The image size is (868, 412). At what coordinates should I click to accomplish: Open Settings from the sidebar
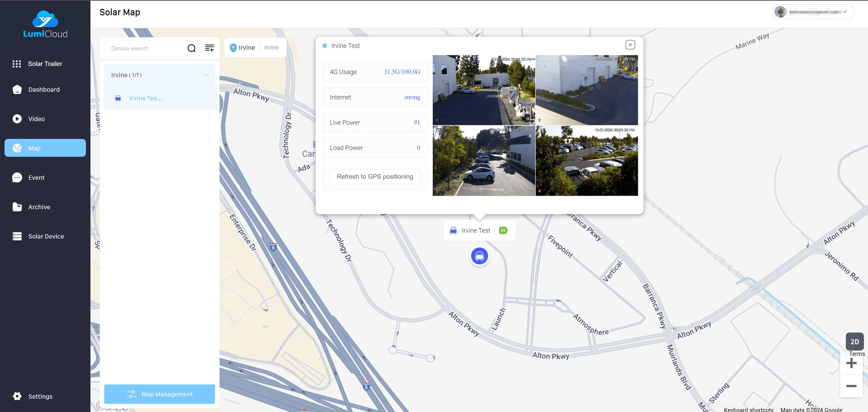tap(45, 396)
